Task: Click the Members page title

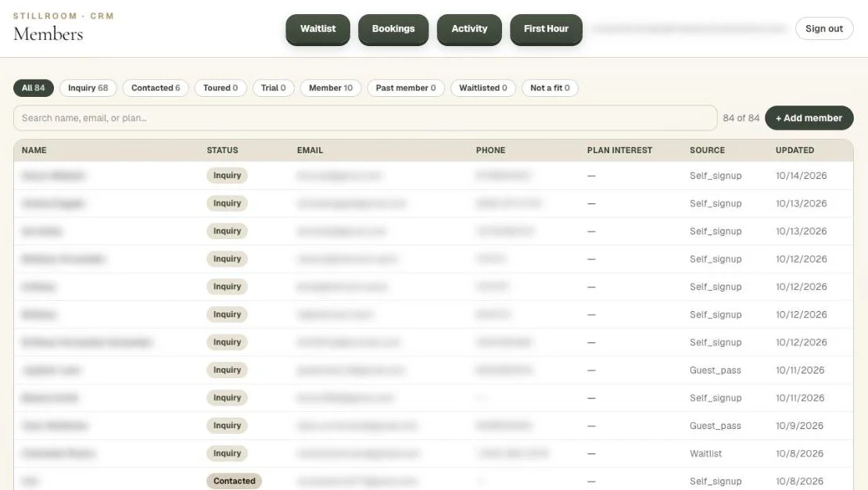Action: pos(48,34)
